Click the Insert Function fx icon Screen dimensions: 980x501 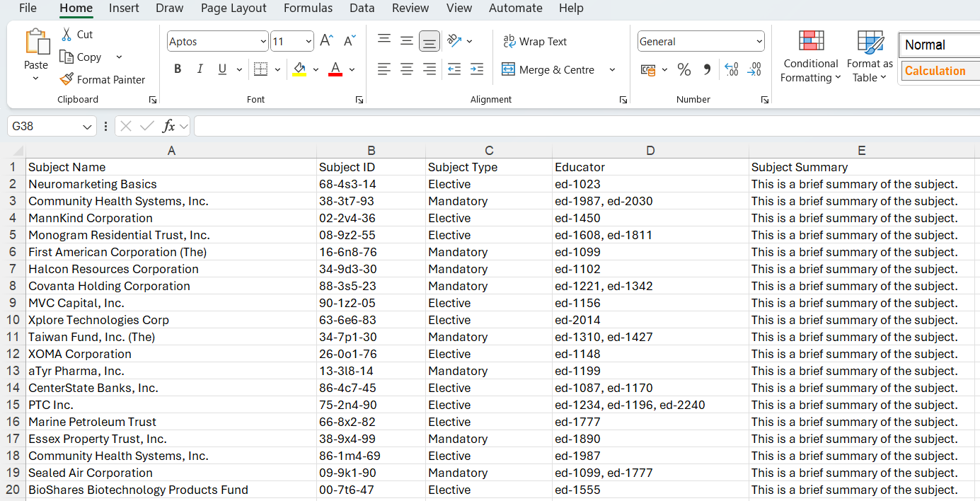168,126
